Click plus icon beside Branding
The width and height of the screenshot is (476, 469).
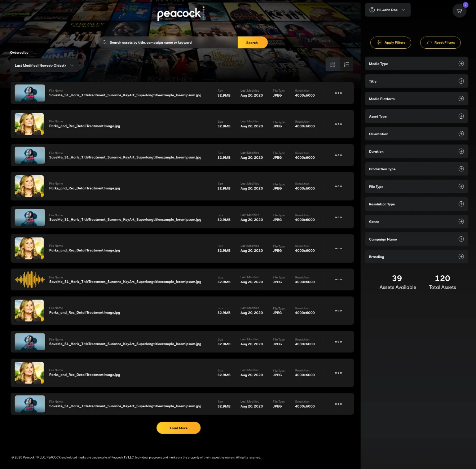click(461, 257)
